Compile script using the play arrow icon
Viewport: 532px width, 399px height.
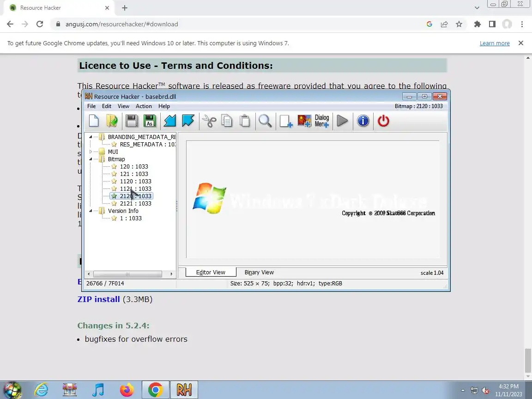pos(342,121)
